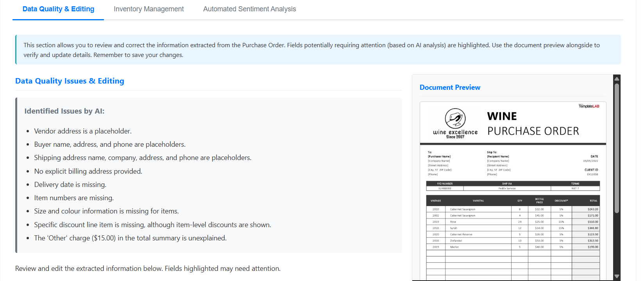
Task: Click 'Size and colour information is missing' issue
Action: (x=106, y=211)
